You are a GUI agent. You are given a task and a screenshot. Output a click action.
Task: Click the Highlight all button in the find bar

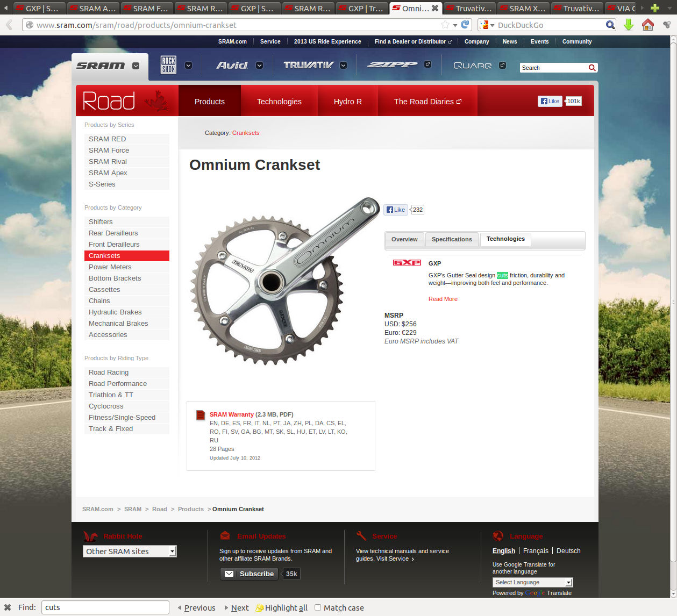[282, 608]
